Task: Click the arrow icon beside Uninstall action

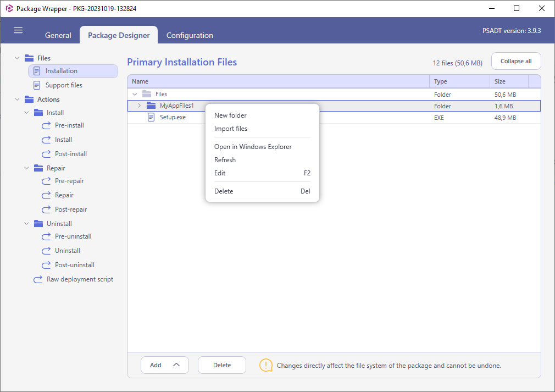Action: click(46, 251)
